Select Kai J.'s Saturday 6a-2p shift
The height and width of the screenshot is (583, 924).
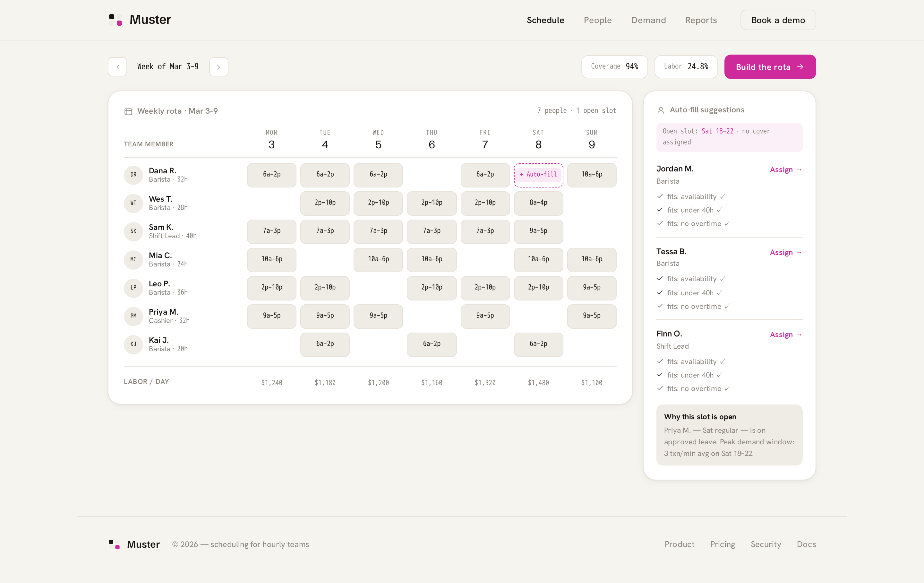pos(538,344)
